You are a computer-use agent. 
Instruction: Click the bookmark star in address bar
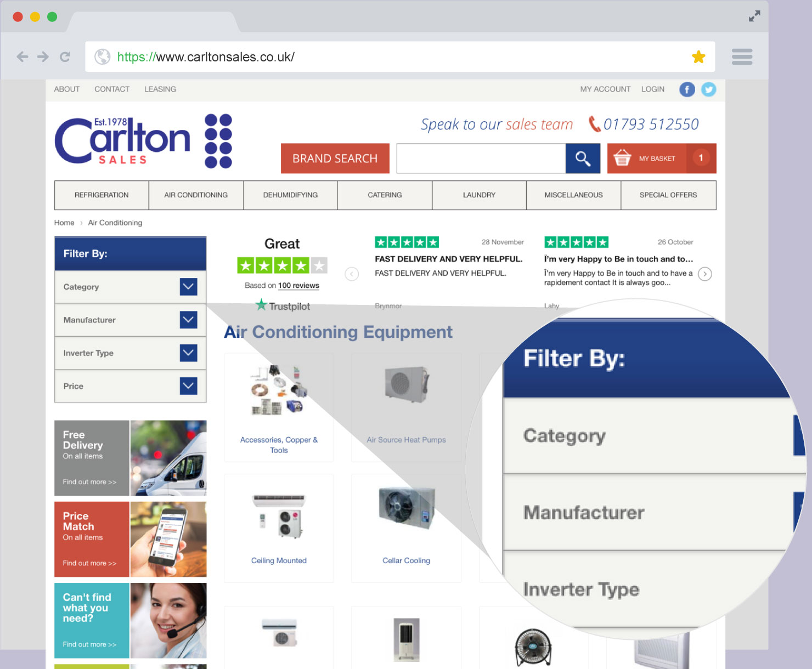[x=698, y=56]
